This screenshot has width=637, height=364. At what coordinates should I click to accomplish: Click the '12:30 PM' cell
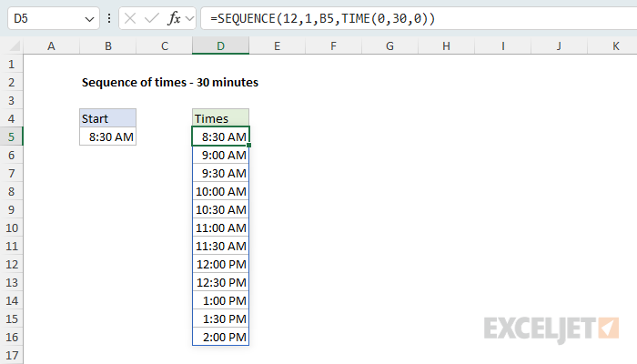pos(220,282)
